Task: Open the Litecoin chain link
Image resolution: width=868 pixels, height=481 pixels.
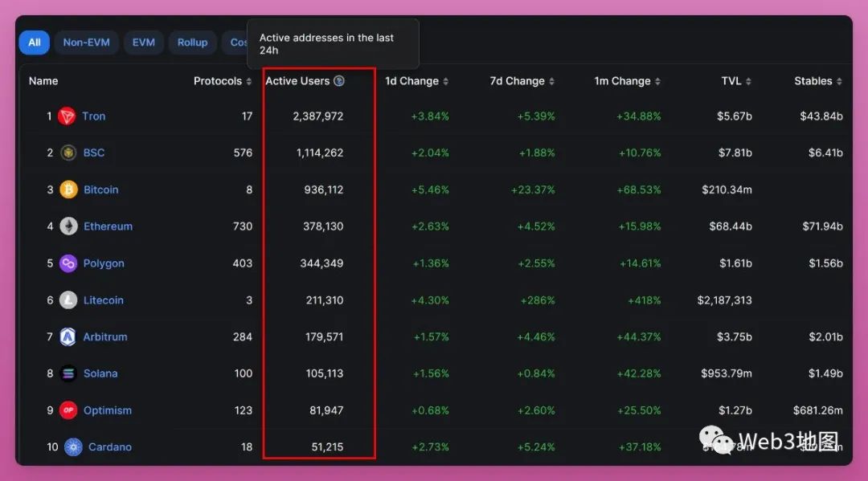Action: point(104,300)
